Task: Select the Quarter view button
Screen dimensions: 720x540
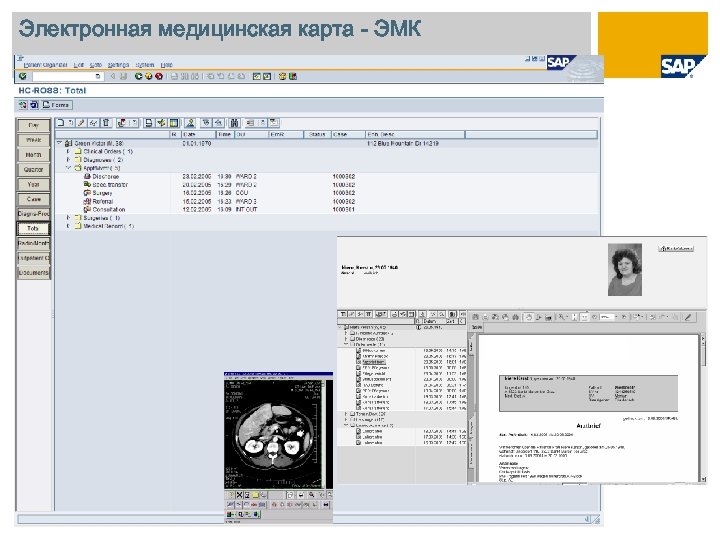Action: click(x=34, y=169)
